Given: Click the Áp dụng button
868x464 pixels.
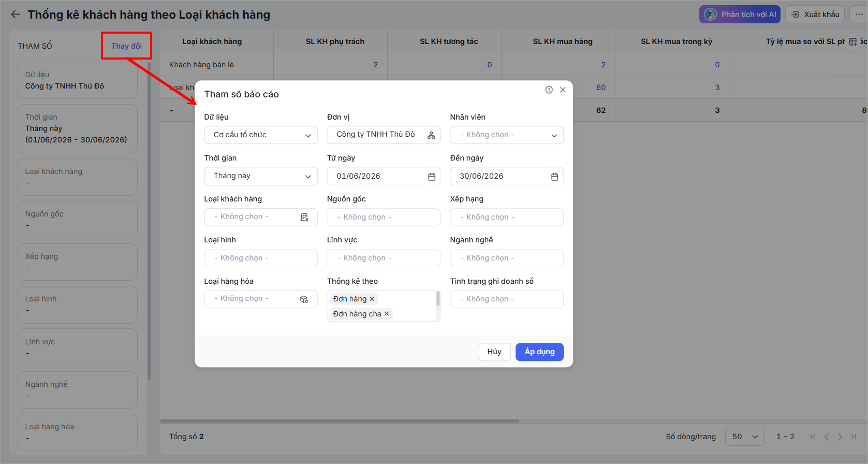Looking at the screenshot, I should coord(539,352).
